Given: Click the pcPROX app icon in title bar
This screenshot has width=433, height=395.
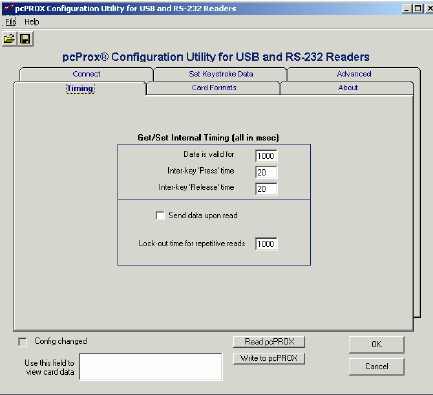Looking at the screenshot, I should tap(8, 8).
